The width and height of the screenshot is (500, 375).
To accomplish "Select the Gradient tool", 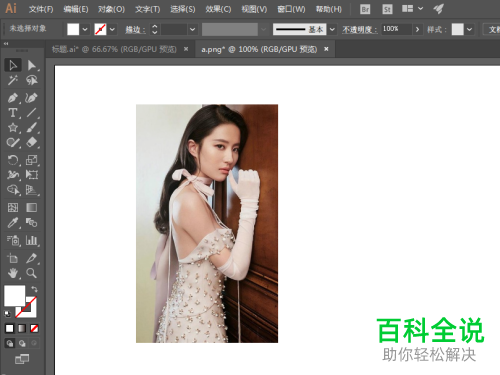I will (x=32, y=208).
